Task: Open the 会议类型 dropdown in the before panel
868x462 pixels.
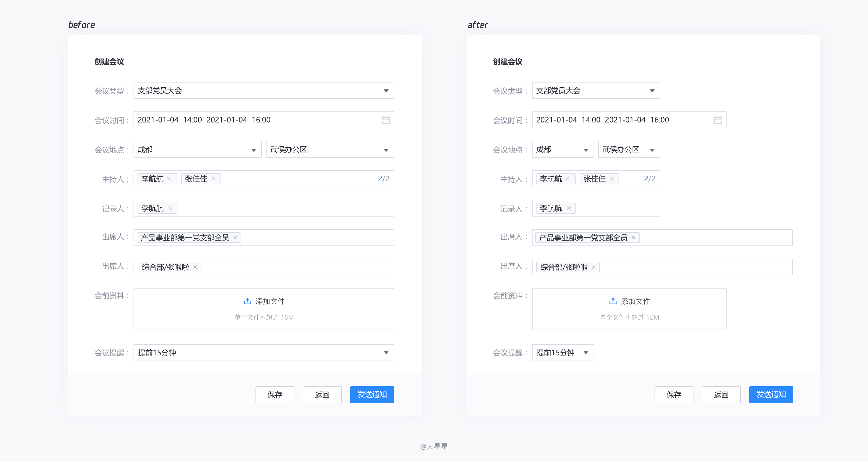Action: (263, 90)
